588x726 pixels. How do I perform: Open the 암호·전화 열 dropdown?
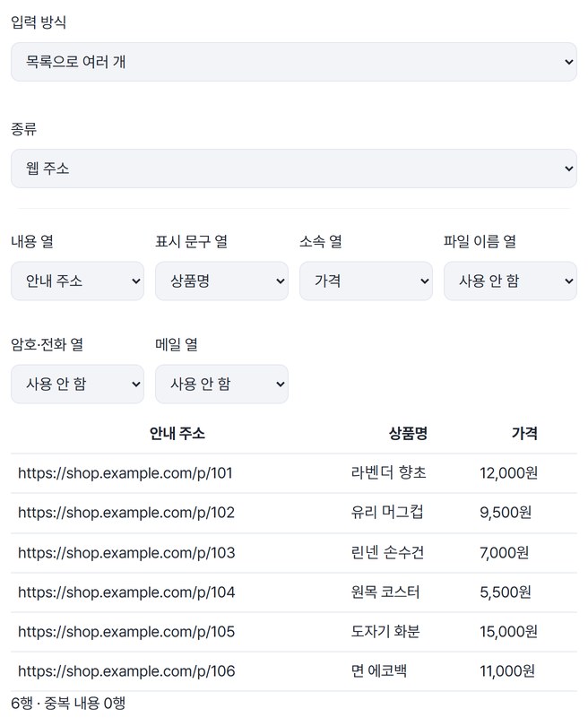(77, 384)
